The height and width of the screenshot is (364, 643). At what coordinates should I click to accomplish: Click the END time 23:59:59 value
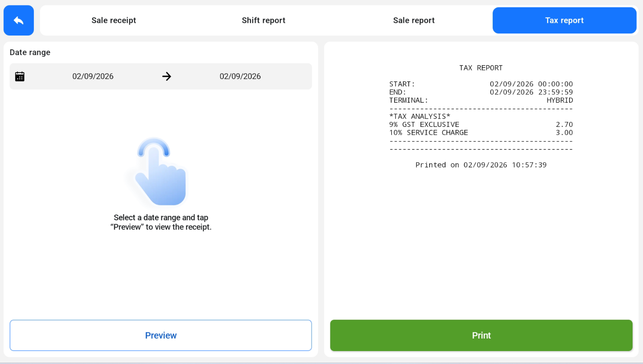[x=555, y=92]
